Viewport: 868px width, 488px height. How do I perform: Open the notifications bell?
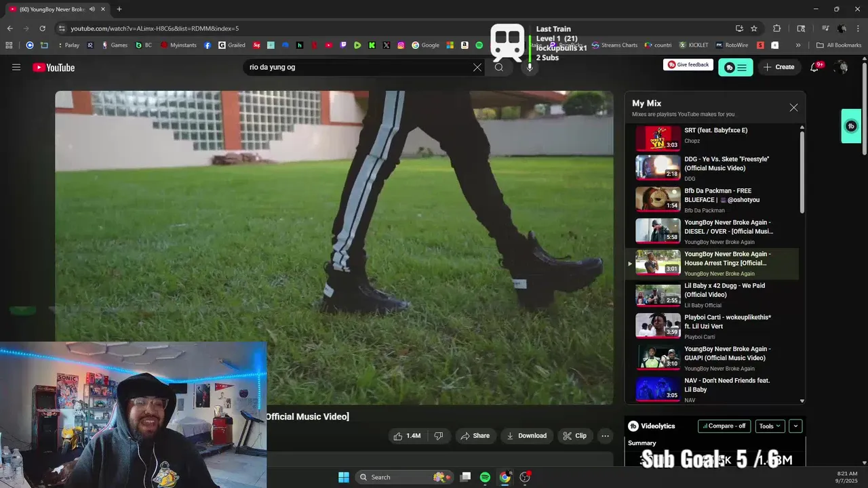point(814,67)
